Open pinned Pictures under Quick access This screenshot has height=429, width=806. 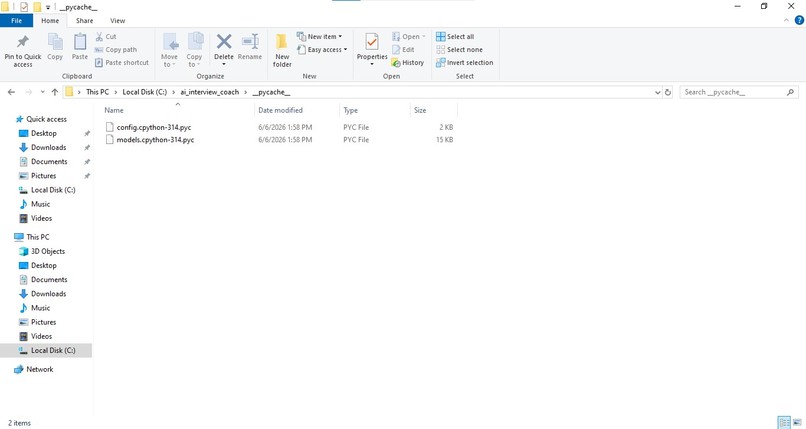[43, 176]
